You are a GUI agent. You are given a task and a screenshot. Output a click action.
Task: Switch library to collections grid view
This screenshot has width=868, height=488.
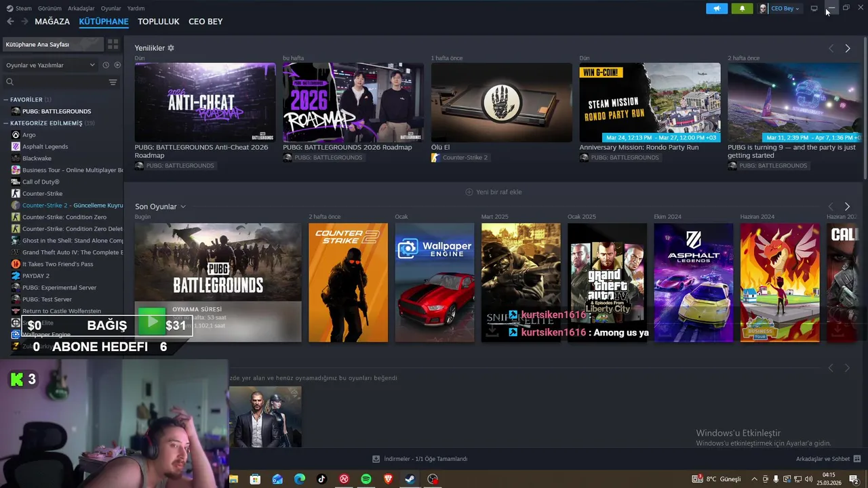113,44
